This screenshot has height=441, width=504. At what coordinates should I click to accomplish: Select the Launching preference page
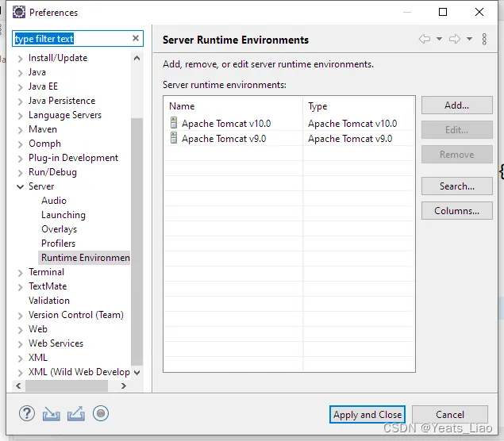tap(63, 215)
